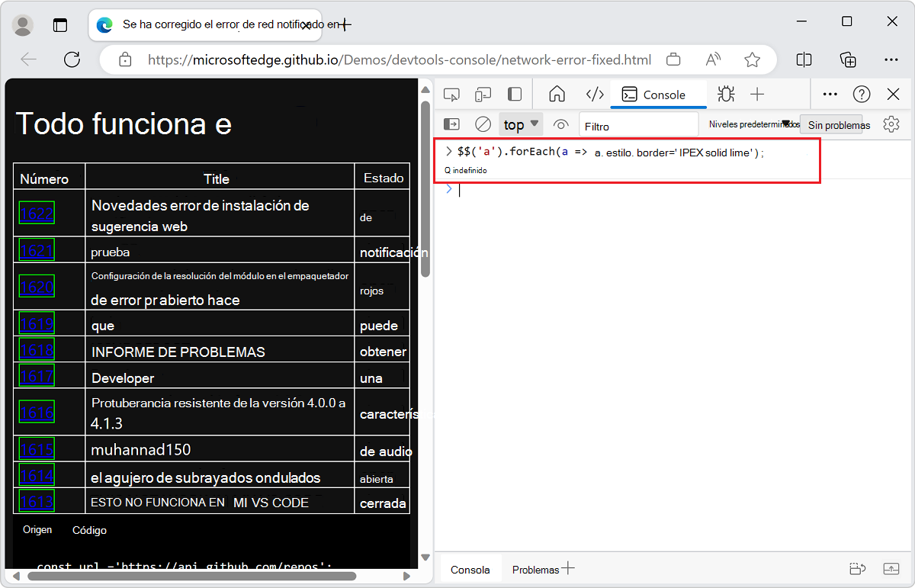Clear the console with the circle-slash icon
The image size is (915, 588).
(483, 124)
